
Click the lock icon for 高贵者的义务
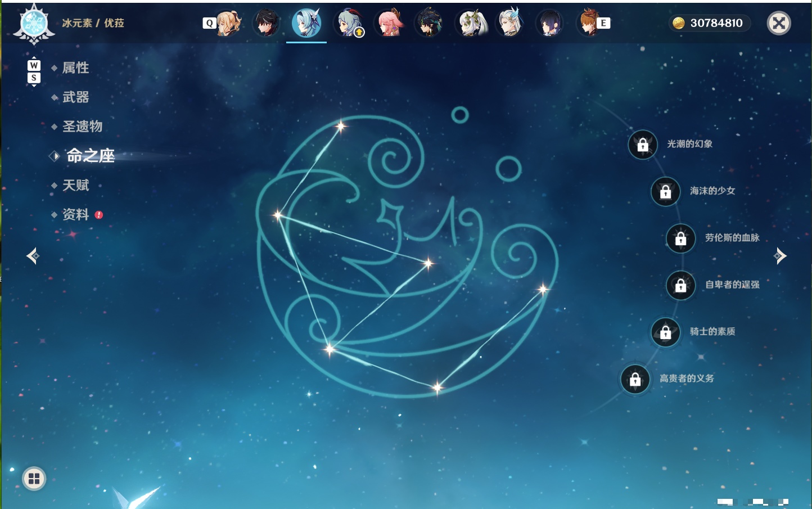tap(635, 379)
